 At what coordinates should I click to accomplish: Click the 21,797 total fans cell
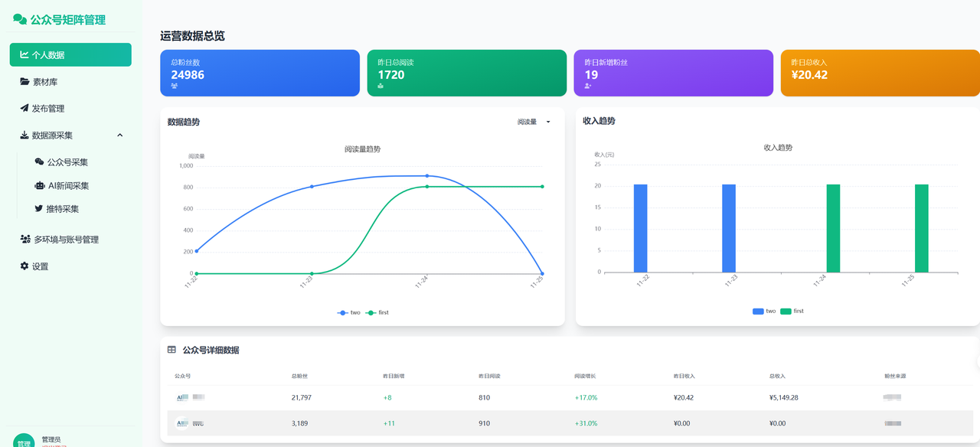click(302, 397)
